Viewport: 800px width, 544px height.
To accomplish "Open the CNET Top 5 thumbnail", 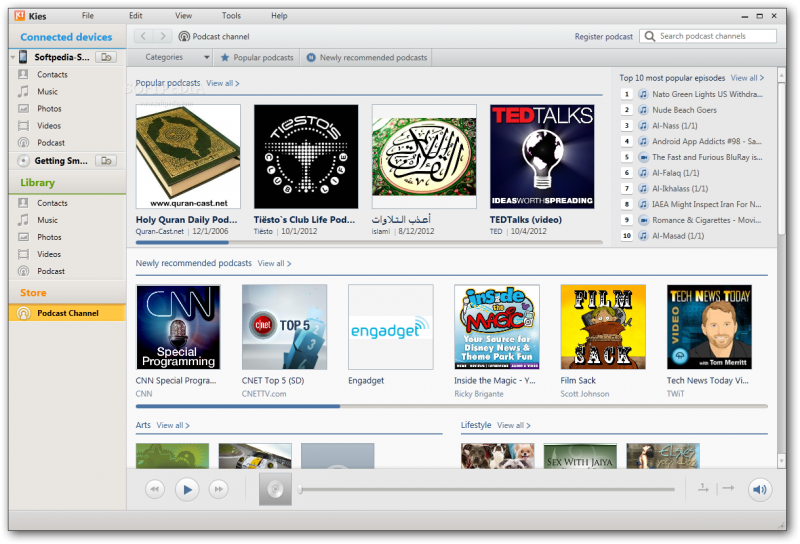I will coord(284,327).
